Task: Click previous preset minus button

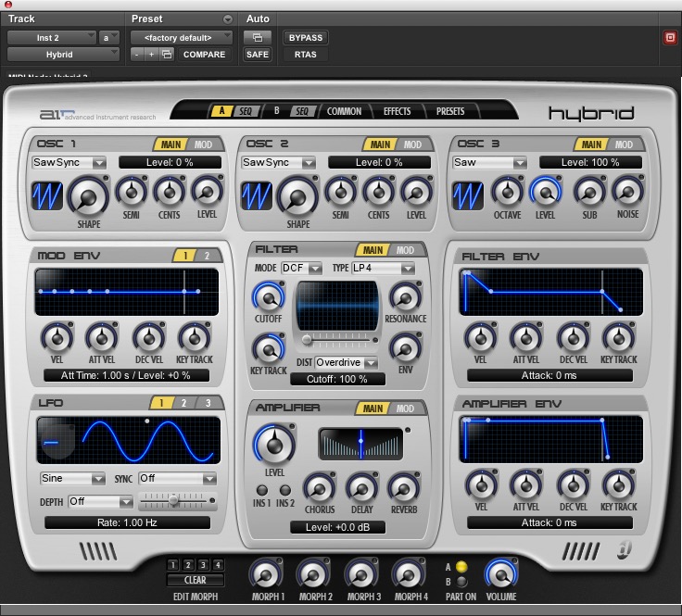Action: point(137,55)
